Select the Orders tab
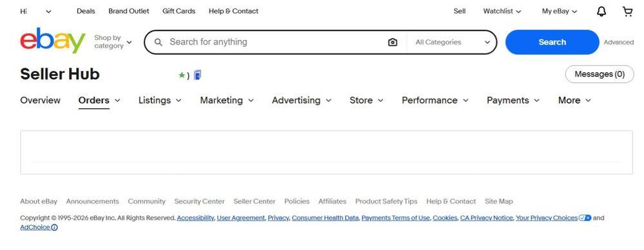Image resolution: width=644 pixels, height=250 pixels. [93, 101]
